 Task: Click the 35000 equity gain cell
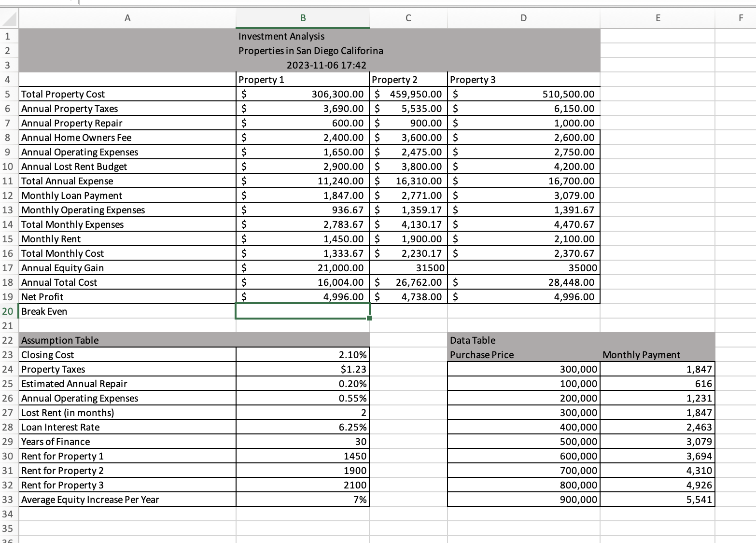coord(524,268)
